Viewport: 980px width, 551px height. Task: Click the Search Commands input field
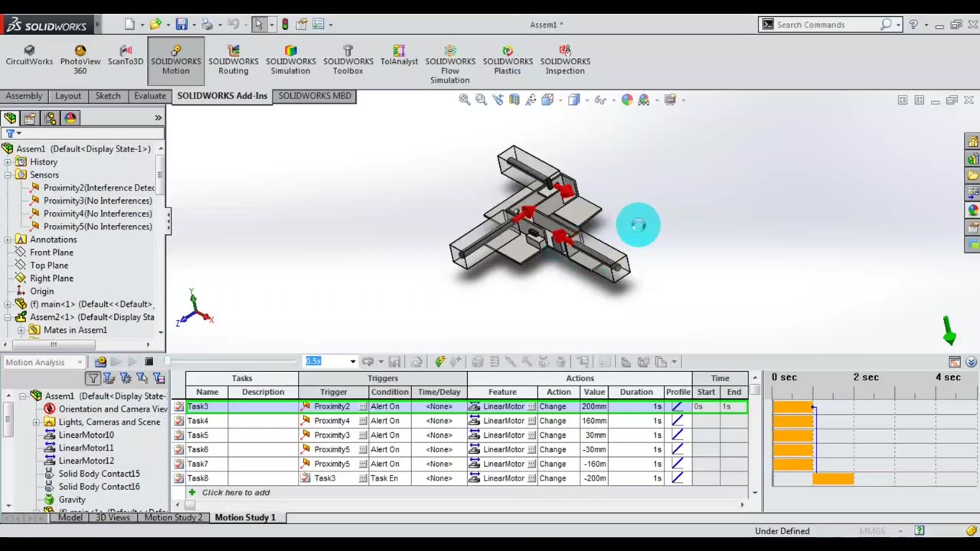(826, 24)
